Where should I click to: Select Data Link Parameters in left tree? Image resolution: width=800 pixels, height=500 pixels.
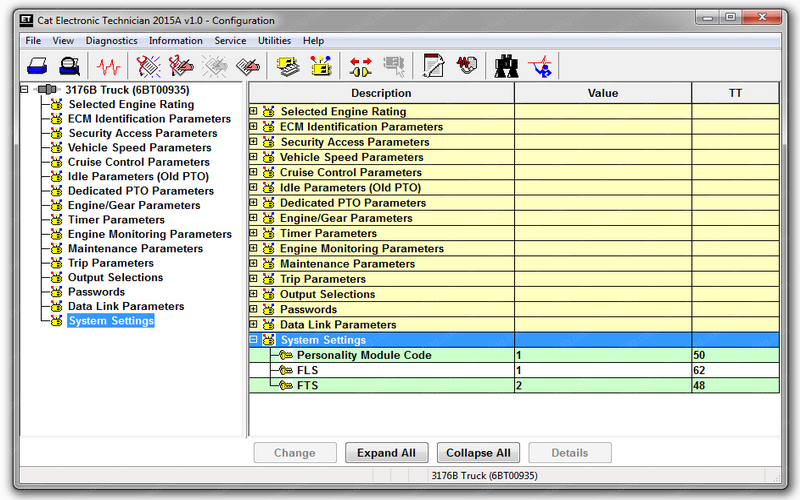(126, 306)
